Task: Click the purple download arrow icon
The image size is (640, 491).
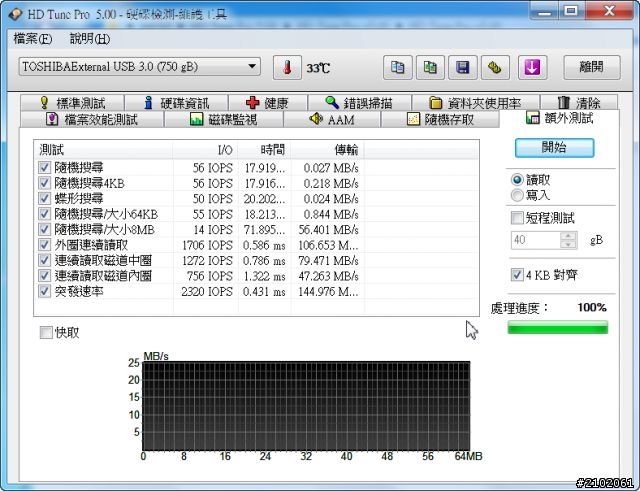Action: 532,67
